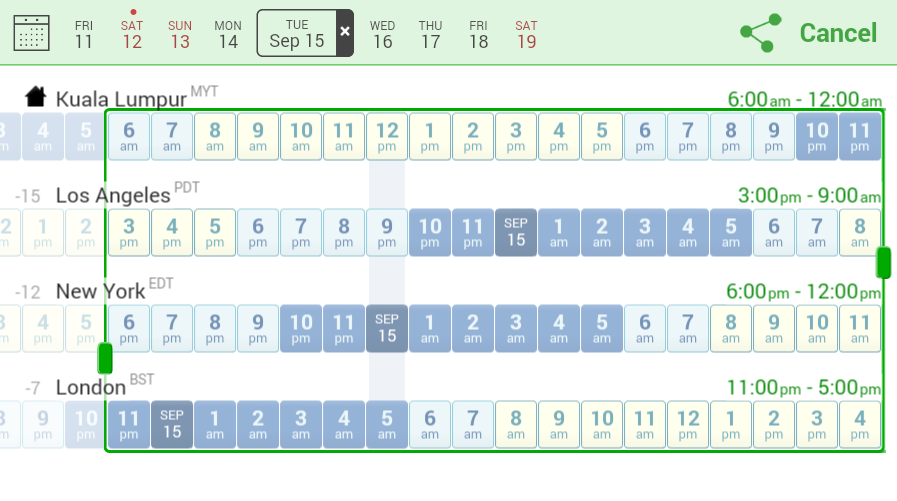Select Kuala Lumpur 11 pm hour cell

[858, 136]
